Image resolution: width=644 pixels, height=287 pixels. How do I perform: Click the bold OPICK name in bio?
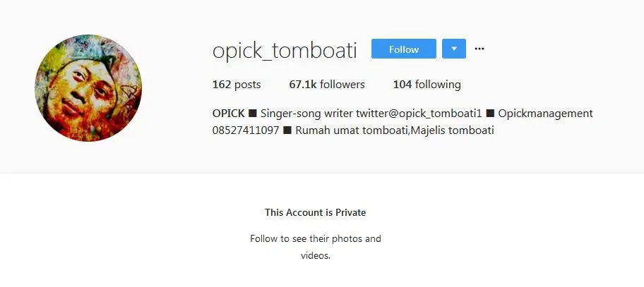tap(228, 114)
